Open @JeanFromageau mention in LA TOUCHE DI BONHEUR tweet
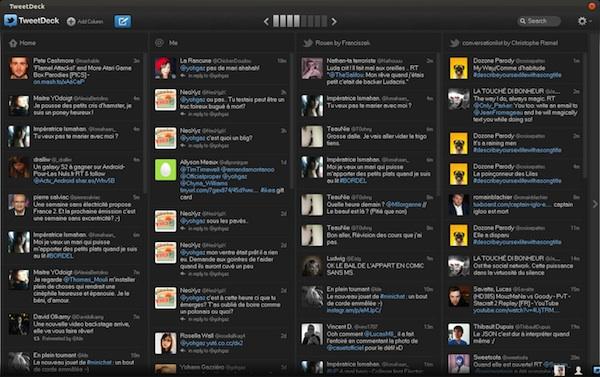Screen dimensions: 600x377 point(497,113)
